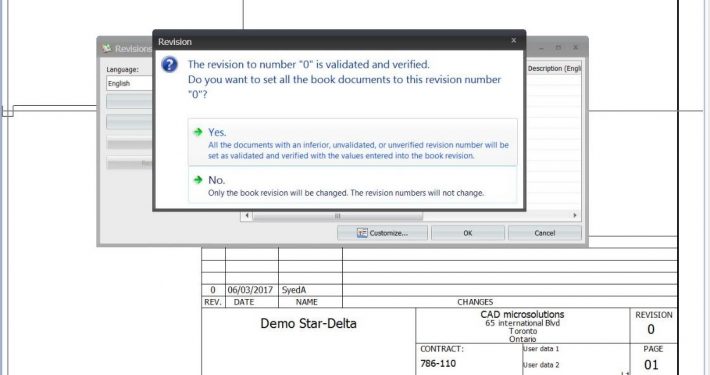Click the Demo Star-Delta title text
The image size is (710, 375).
click(308, 323)
